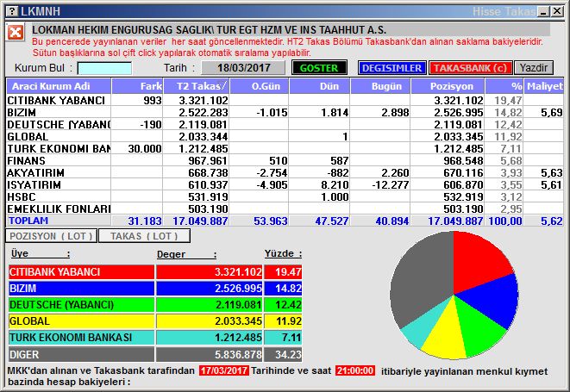Select the EMEKLILIK FONLARI row
570x392 pixels.
[285, 208]
